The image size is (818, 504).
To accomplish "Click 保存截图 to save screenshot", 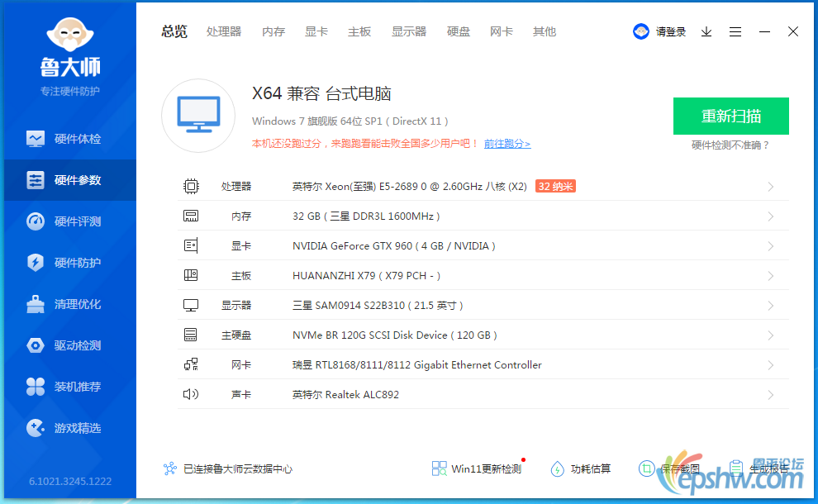I will (x=669, y=468).
